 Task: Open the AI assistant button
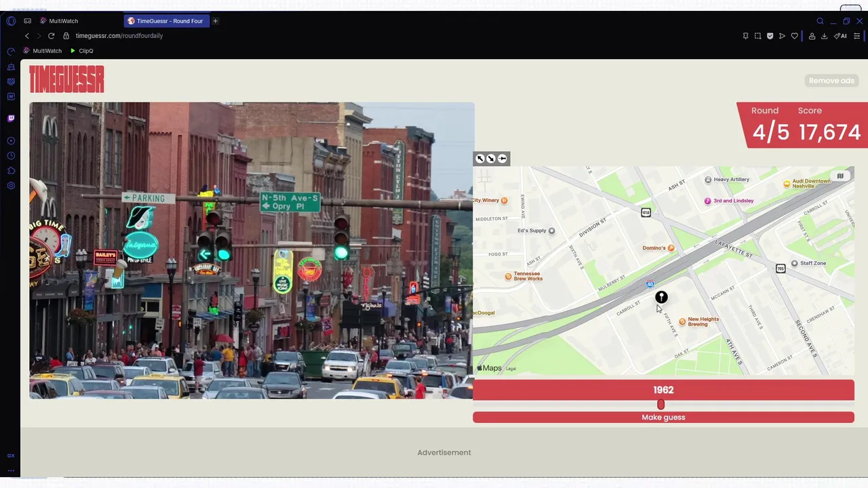point(841,36)
